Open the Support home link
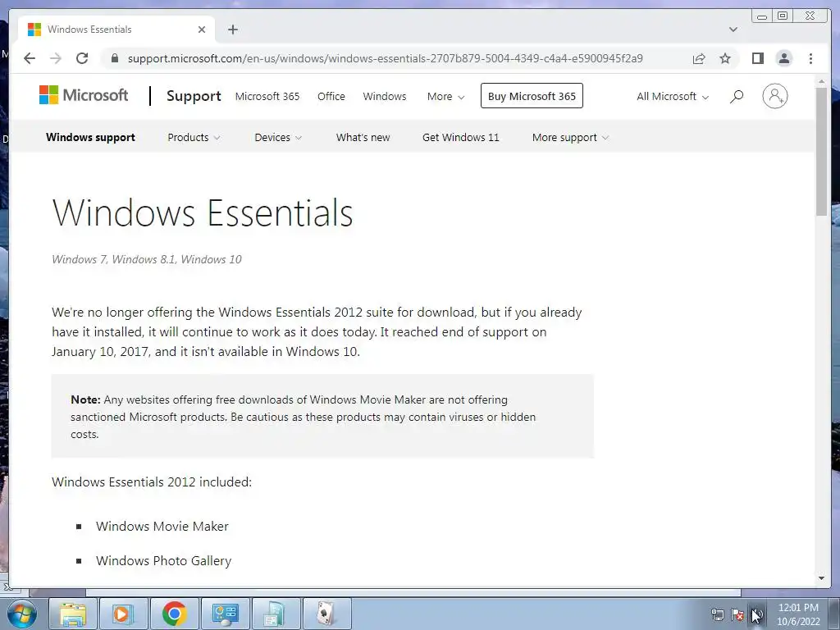This screenshot has height=630, width=840. pyautogui.click(x=194, y=96)
